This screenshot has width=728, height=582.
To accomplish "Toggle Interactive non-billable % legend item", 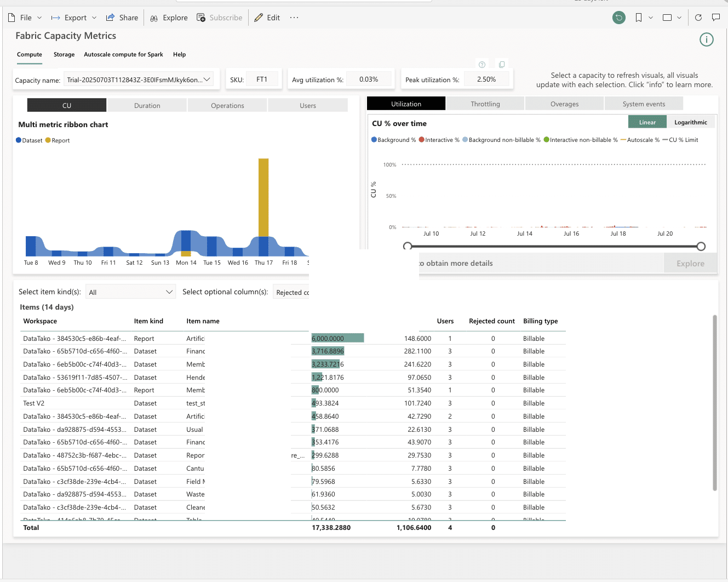I will pos(581,140).
